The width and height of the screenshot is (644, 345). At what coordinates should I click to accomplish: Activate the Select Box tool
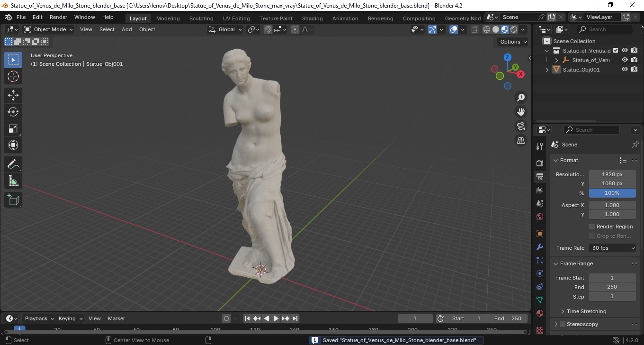point(13,60)
